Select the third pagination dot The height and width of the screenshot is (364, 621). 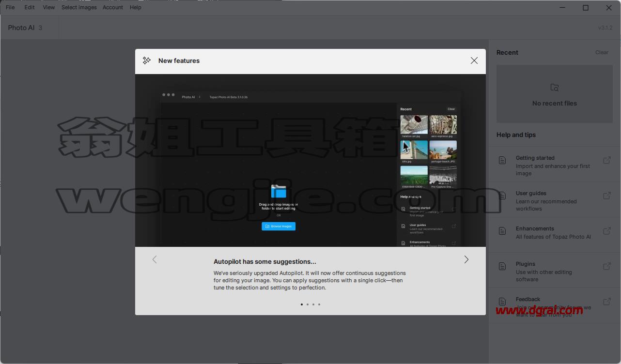tap(313, 304)
